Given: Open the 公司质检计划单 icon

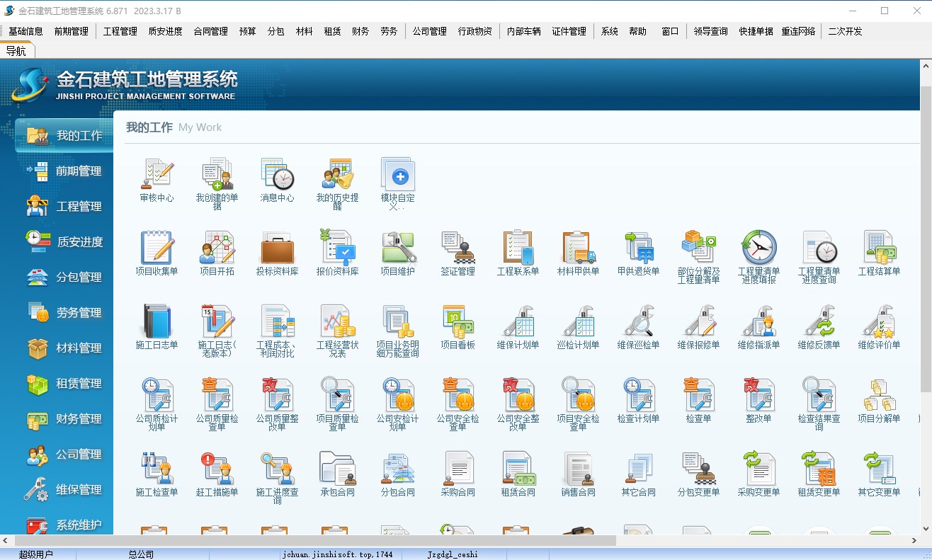Looking at the screenshot, I should click(157, 395).
